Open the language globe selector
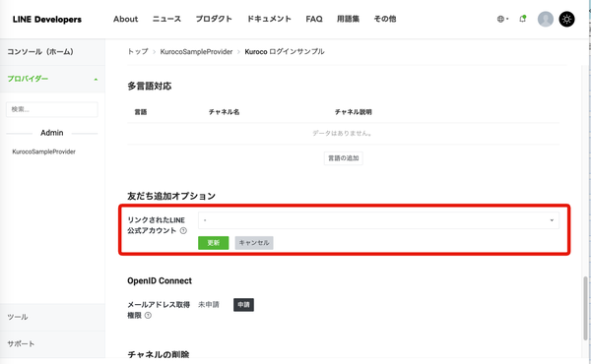591x364 pixels. tap(502, 19)
